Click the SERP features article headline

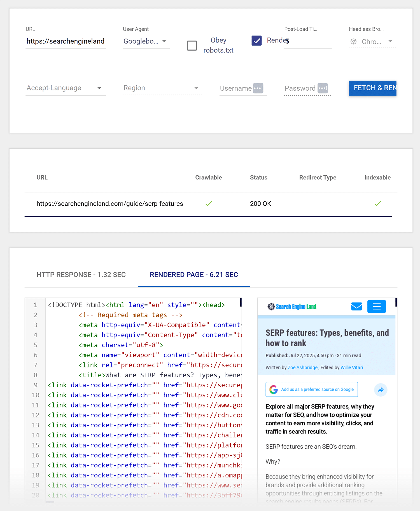pos(327,338)
